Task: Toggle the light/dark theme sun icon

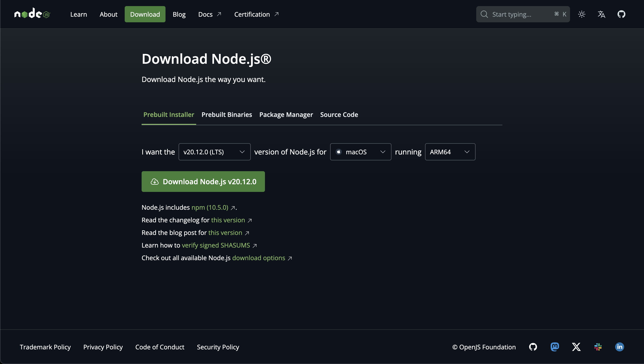Action: [x=582, y=14]
